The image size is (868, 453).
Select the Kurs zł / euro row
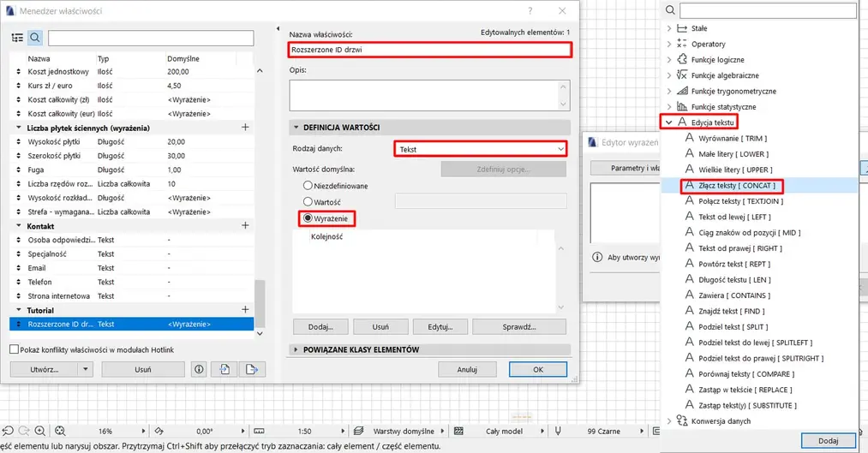pos(132,86)
